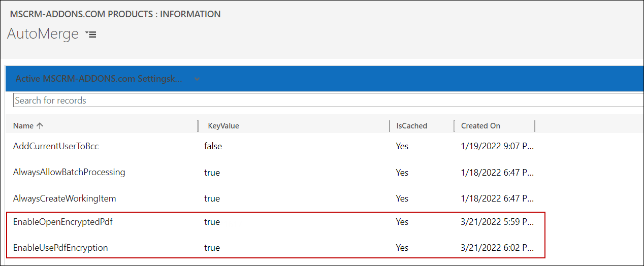Sort by the KeyValue column header
This screenshot has width=644, height=266.
tap(223, 126)
